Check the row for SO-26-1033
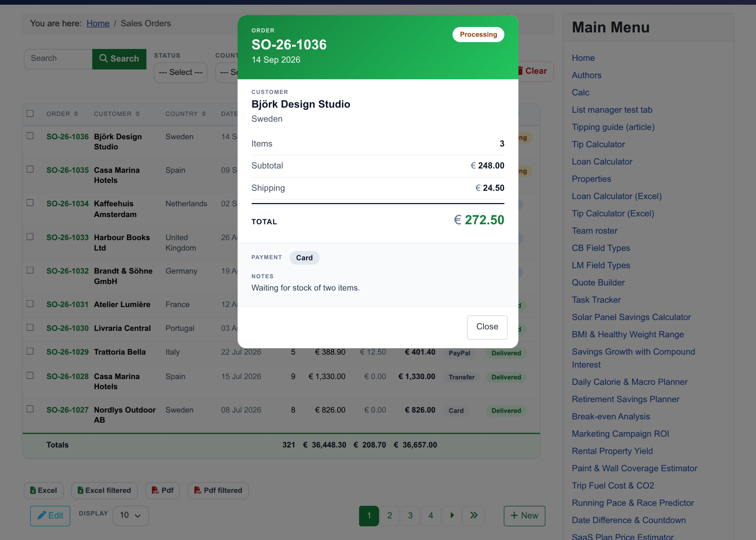Screen dimensions: 756x540 (30, 237)
